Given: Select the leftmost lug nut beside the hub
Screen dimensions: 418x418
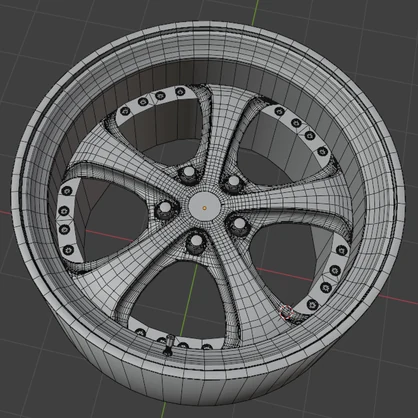Looking at the screenshot, I should [x=165, y=210].
